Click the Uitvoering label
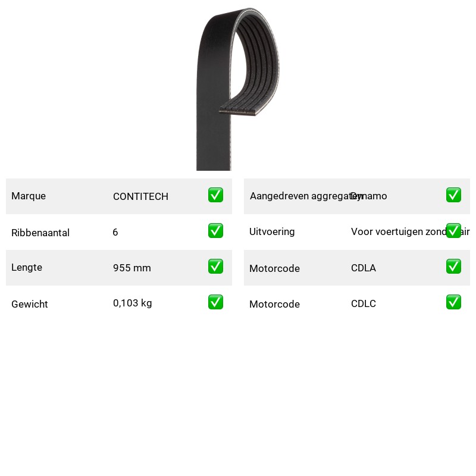Image resolution: width=476 pixels, height=476 pixels. tap(272, 231)
